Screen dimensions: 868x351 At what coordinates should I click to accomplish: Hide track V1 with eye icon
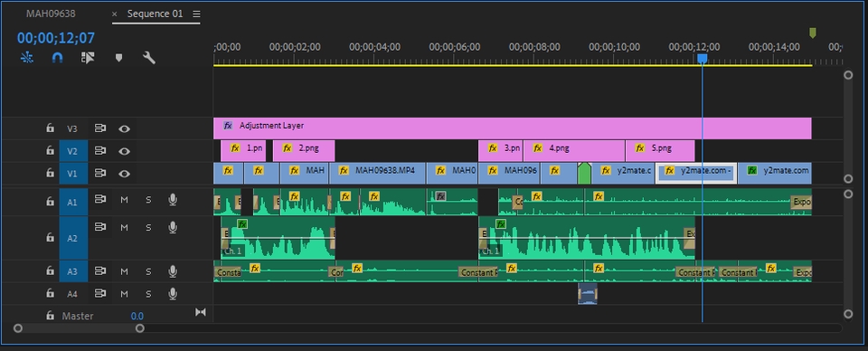coord(125,174)
